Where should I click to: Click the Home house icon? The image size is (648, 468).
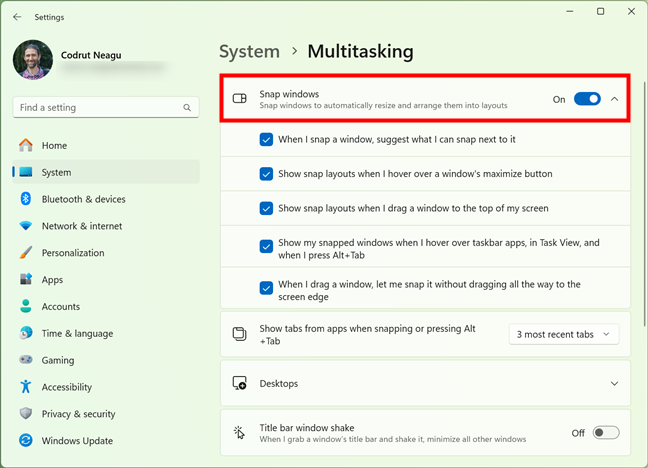point(26,145)
